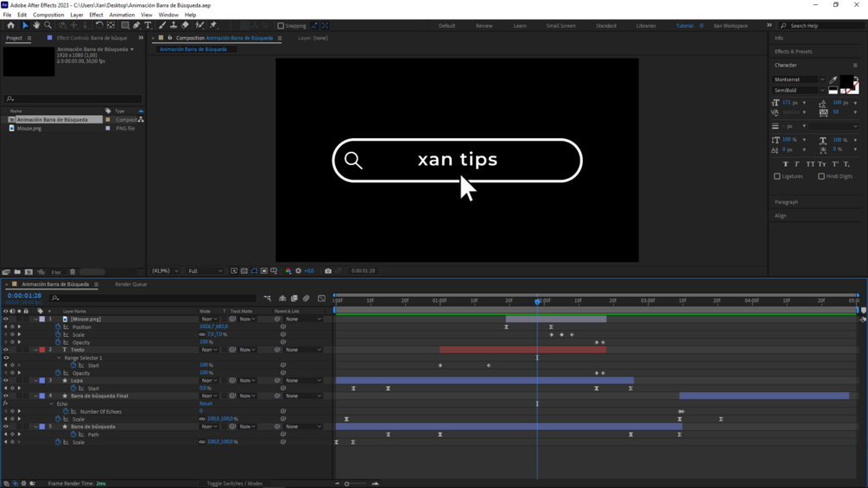868x488 pixels.
Task: Hide the Texto layer with eye icon
Action: pos(6,350)
